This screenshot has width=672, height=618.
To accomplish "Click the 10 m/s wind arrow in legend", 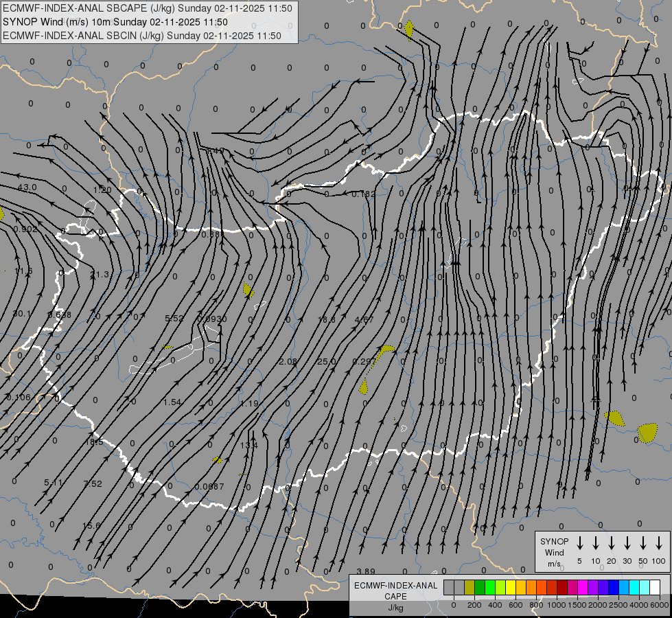I will (x=595, y=542).
